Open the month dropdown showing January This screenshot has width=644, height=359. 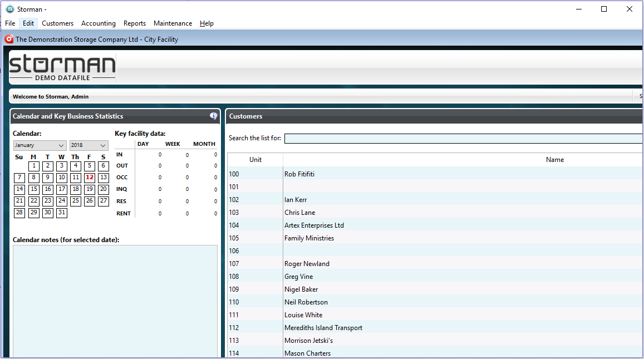click(x=40, y=145)
